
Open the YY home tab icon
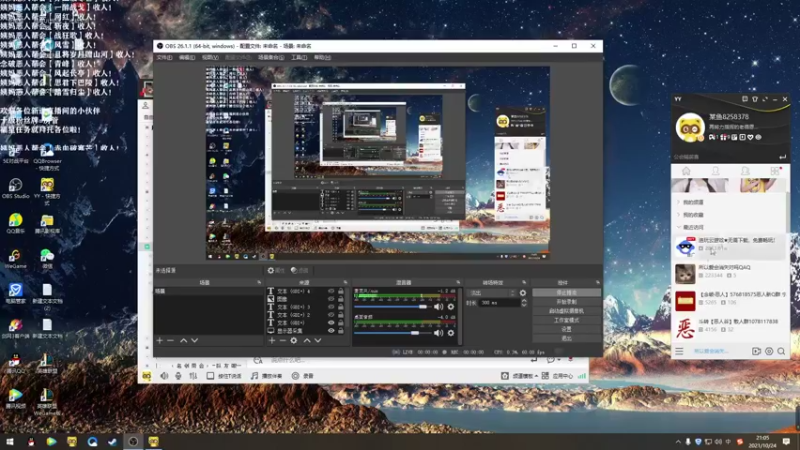[x=686, y=171]
